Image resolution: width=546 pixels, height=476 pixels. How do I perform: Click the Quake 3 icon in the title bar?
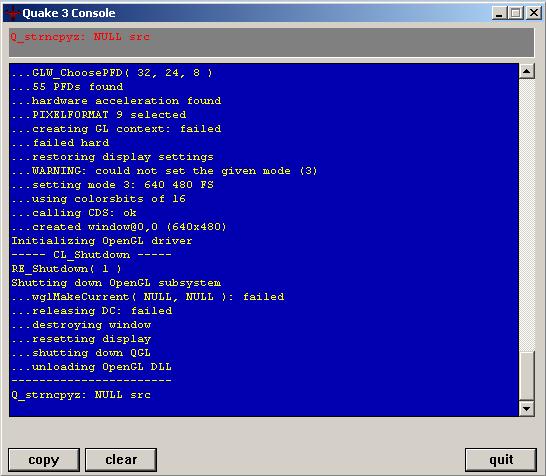point(13,13)
